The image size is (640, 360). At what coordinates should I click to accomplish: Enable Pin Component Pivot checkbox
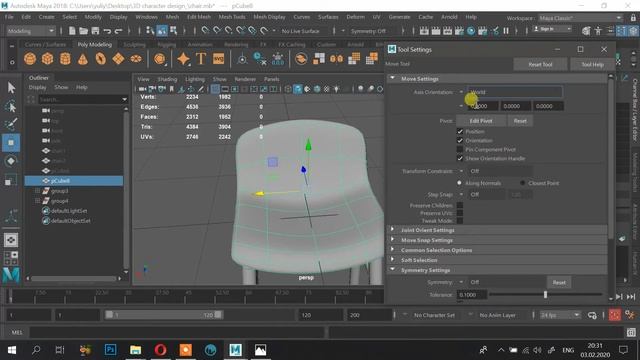coord(460,149)
